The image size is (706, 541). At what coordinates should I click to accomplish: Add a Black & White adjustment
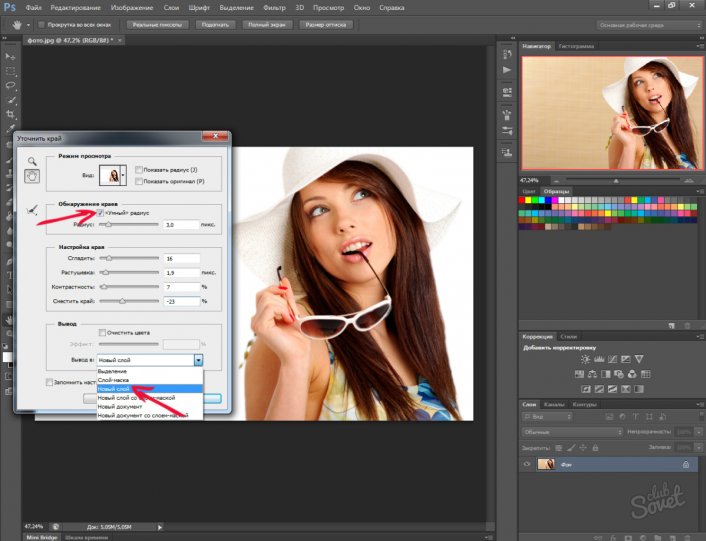pos(606,374)
